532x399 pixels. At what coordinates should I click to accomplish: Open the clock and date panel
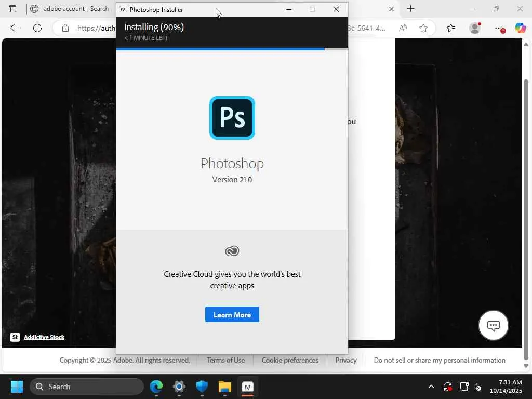coord(506,387)
